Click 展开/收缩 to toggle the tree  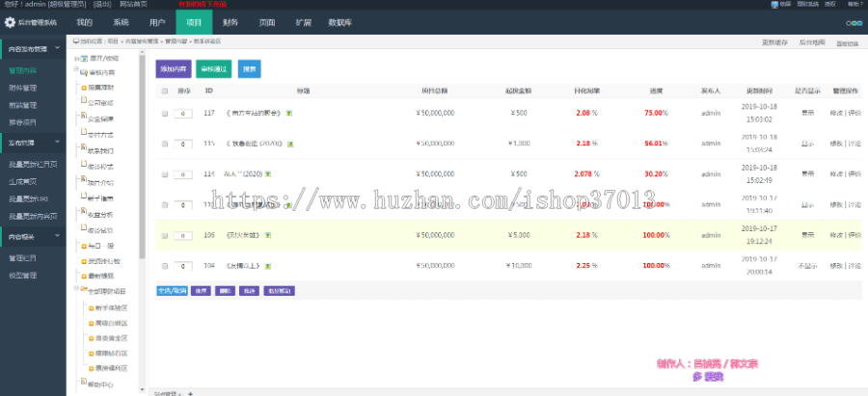point(103,58)
